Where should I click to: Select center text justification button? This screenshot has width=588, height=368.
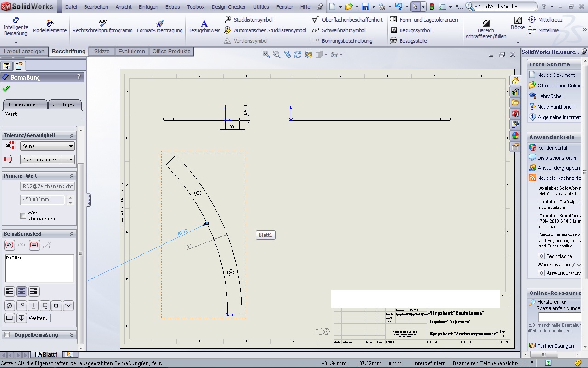[22, 291]
